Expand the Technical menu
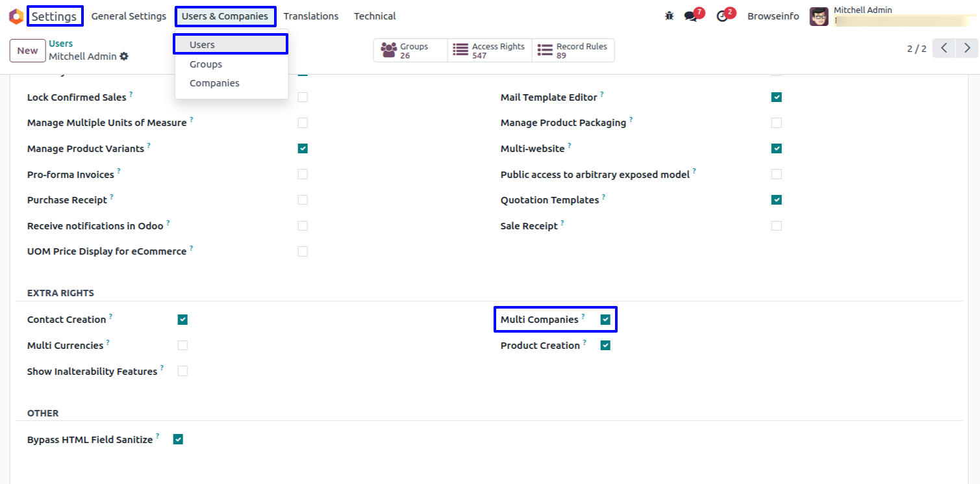Screen dimensions: 980x484 tap(375, 16)
